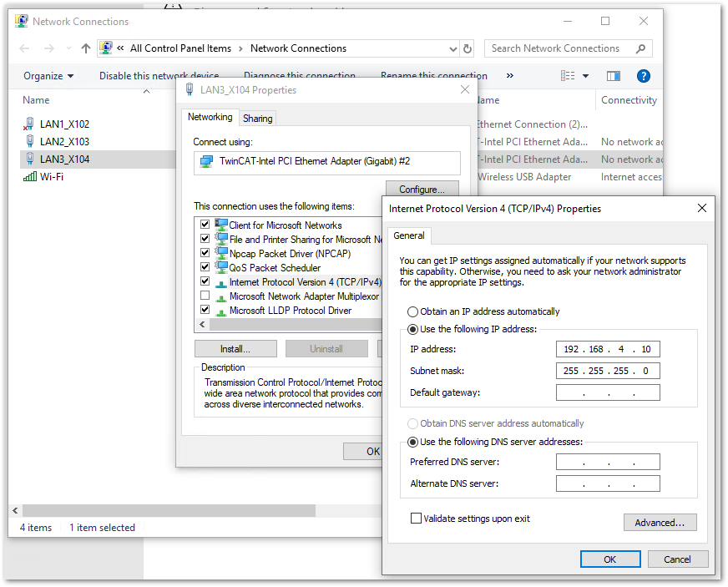Cancel the IPv4 Properties dialog

tap(677, 559)
